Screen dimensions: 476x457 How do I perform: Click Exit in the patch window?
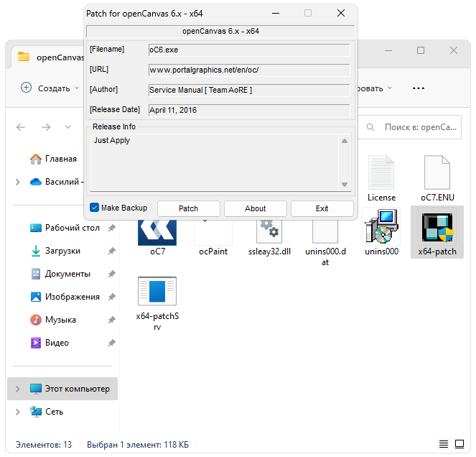[x=322, y=208]
